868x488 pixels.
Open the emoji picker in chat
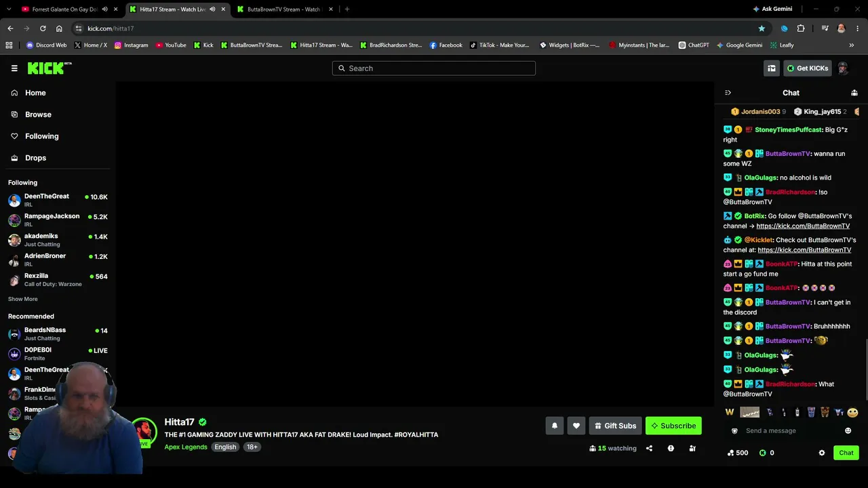(x=848, y=431)
